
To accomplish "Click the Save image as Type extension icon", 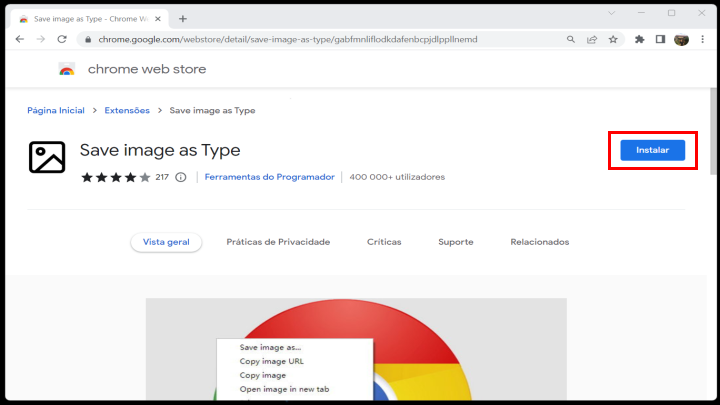I will pyautogui.click(x=47, y=157).
